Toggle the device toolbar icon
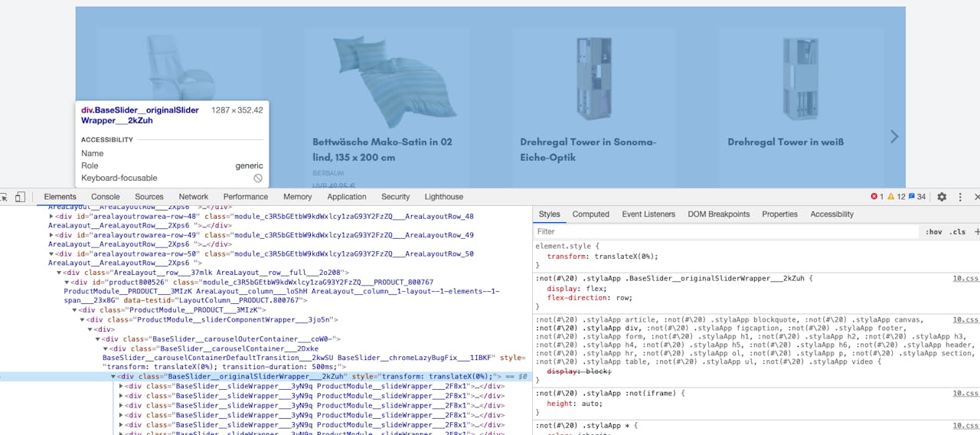This screenshot has height=435, width=980. pyautogui.click(x=20, y=197)
